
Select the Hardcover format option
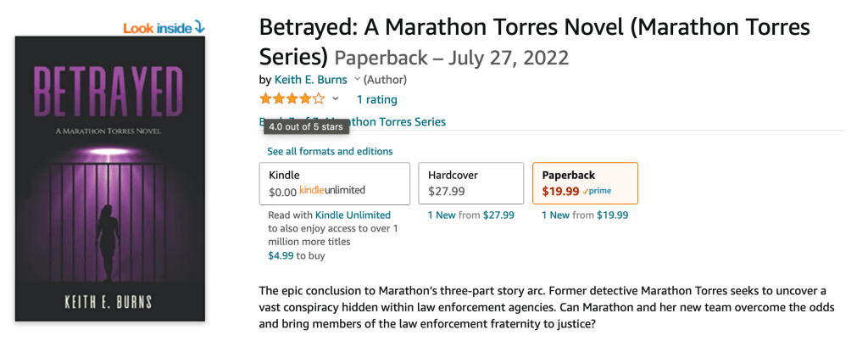click(470, 183)
